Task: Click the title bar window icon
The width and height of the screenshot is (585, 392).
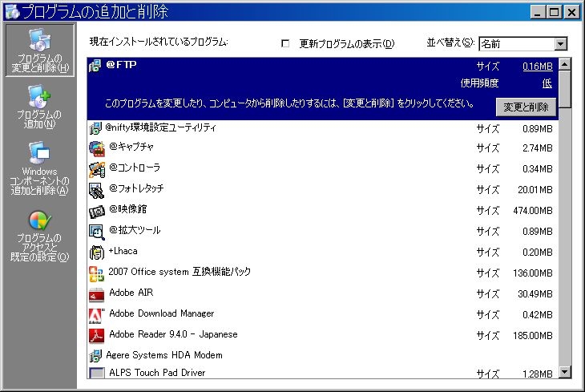Action: click(x=12, y=11)
